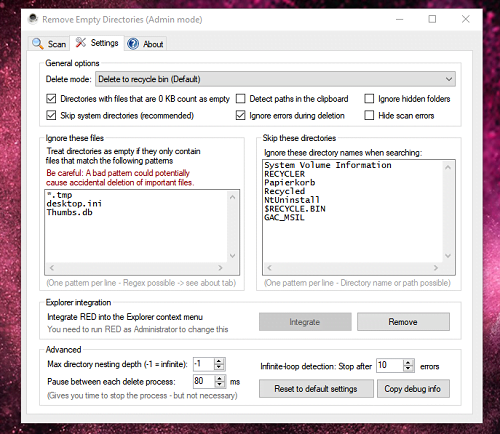Image resolution: width=500 pixels, height=434 pixels.
Task: Click the app icon in the title bar
Action: click(33, 19)
